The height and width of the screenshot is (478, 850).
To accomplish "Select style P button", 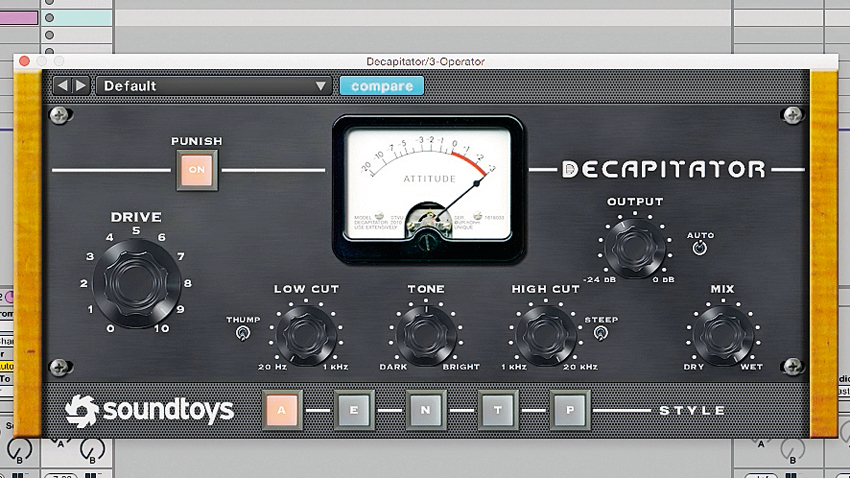I will point(570,410).
